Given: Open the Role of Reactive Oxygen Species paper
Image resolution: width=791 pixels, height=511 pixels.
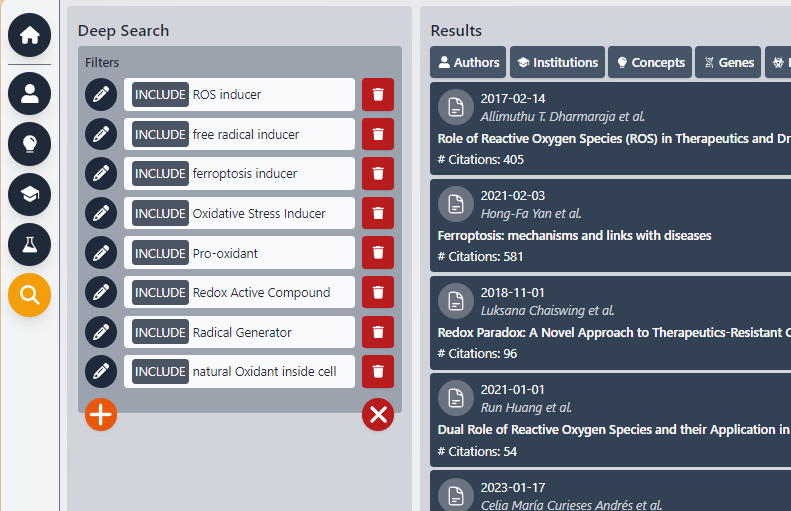Looking at the screenshot, I should [x=614, y=138].
